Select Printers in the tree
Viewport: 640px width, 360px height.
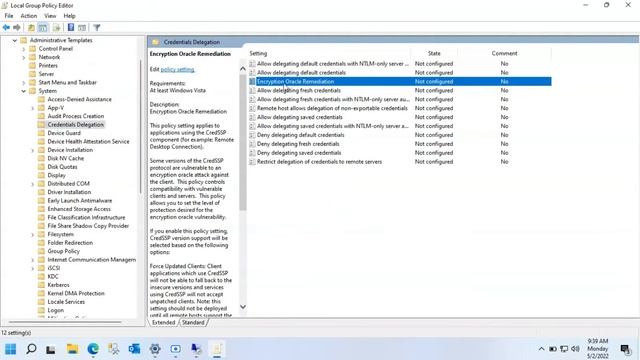(x=48, y=66)
